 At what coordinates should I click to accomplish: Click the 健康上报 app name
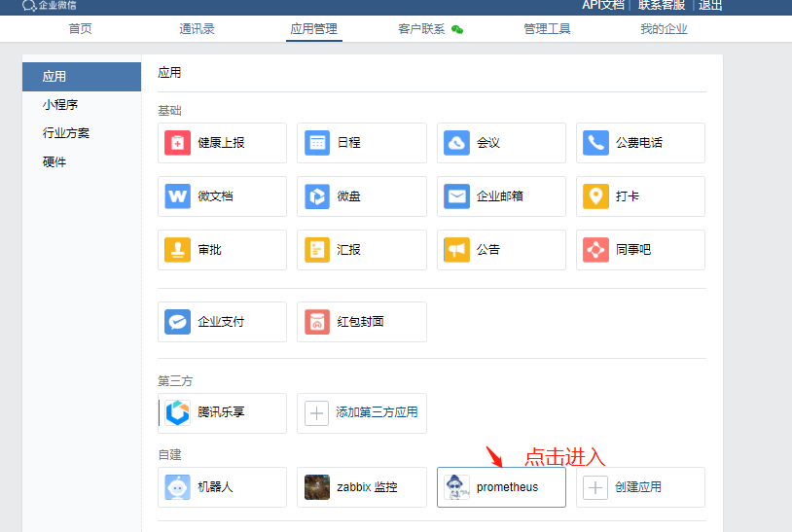[221, 143]
